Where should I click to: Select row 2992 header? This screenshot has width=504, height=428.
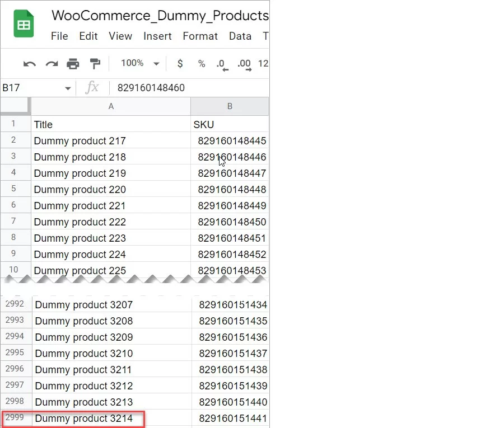click(x=15, y=304)
